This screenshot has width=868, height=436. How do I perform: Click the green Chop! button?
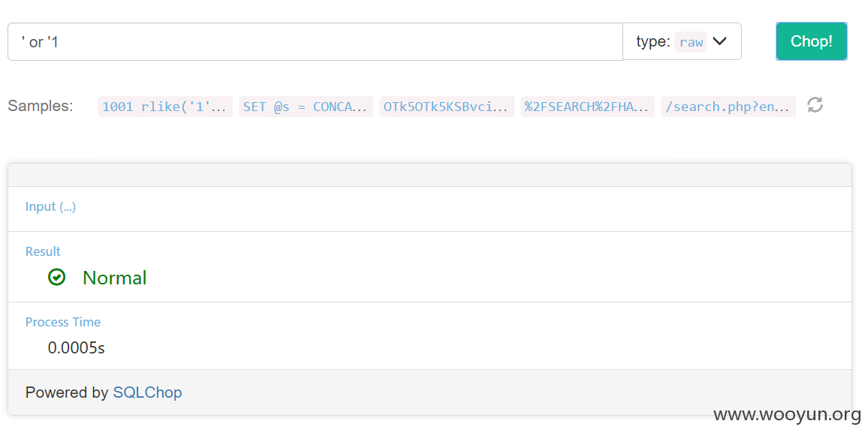point(811,41)
